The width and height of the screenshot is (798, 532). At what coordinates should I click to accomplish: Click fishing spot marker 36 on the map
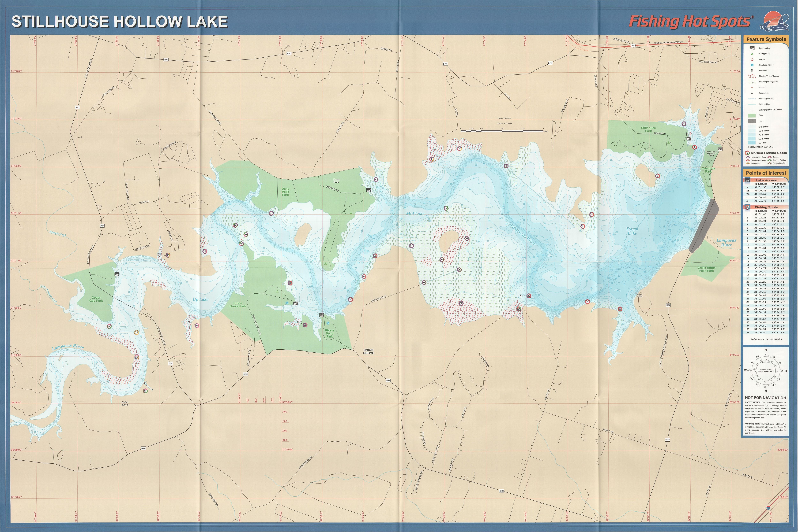click(620, 309)
